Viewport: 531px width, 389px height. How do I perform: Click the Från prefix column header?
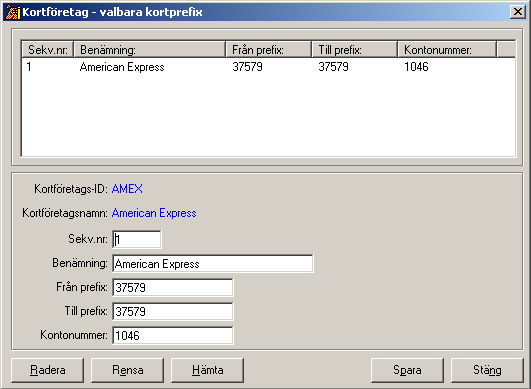(269, 50)
